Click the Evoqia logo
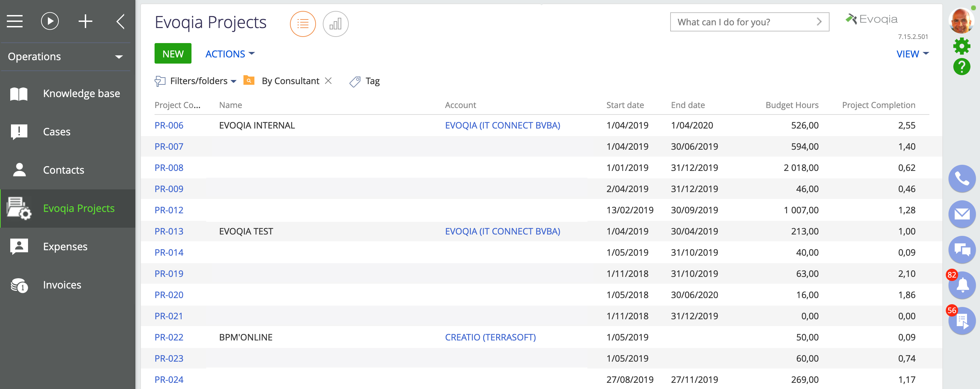980x389 pixels. [871, 19]
